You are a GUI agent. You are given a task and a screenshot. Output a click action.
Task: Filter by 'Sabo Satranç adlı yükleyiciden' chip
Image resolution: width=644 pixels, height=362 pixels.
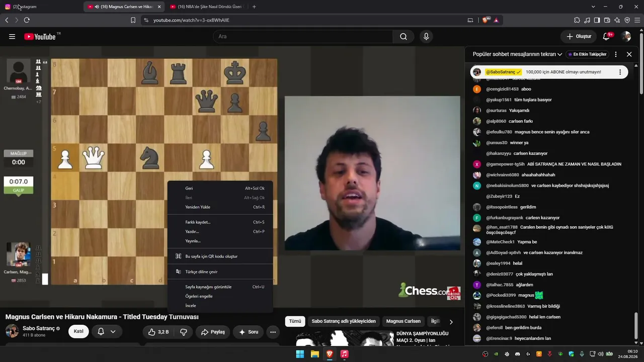pos(344,321)
